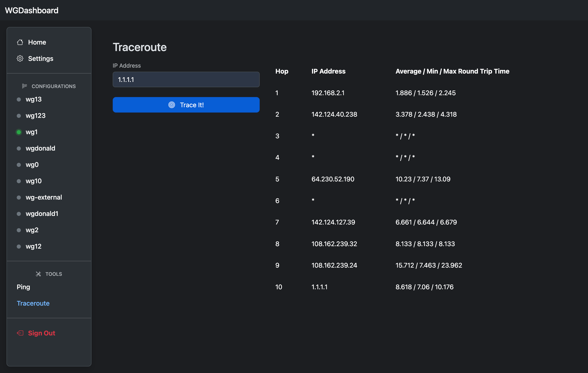Viewport: 588px width, 373px height.
Task: Click the Configurations list icon
Action: point(24,86)
